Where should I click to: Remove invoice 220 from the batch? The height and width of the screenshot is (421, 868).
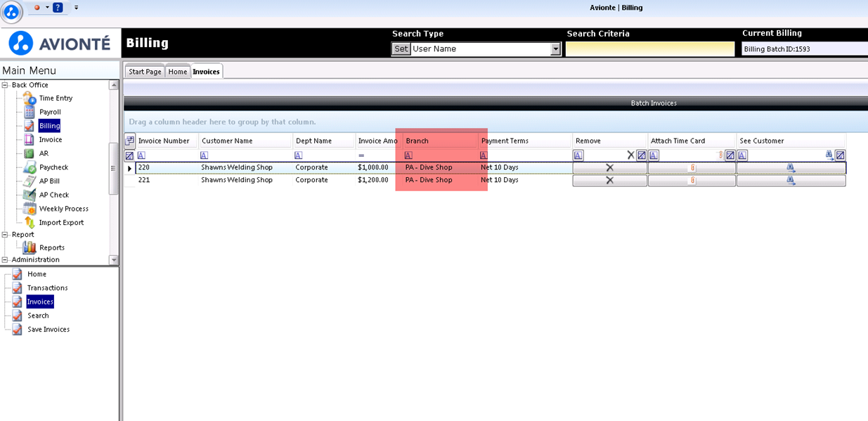609,168
